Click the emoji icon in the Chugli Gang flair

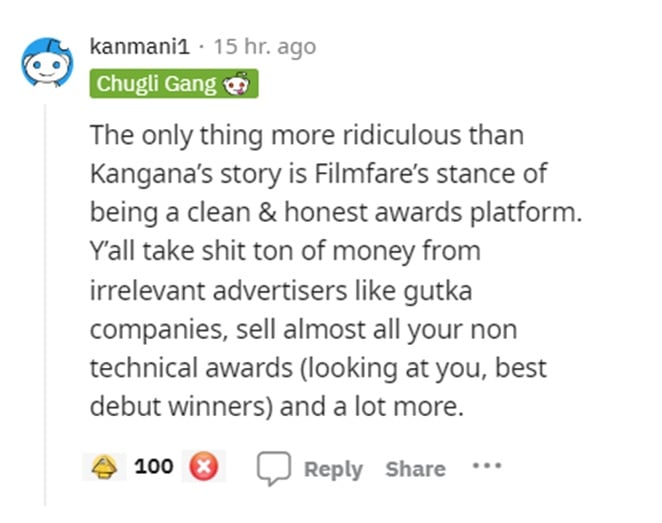(237, 84)
